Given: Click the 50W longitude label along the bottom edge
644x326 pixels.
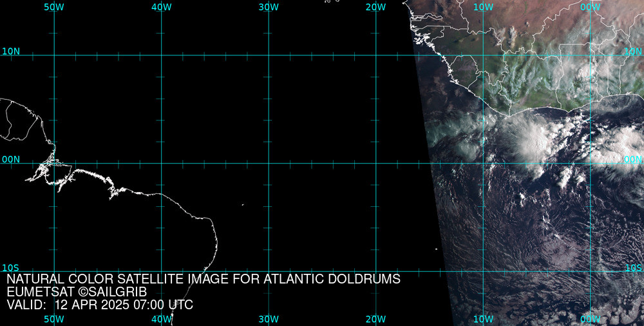Looking at the screenshot, I should 54,319.
